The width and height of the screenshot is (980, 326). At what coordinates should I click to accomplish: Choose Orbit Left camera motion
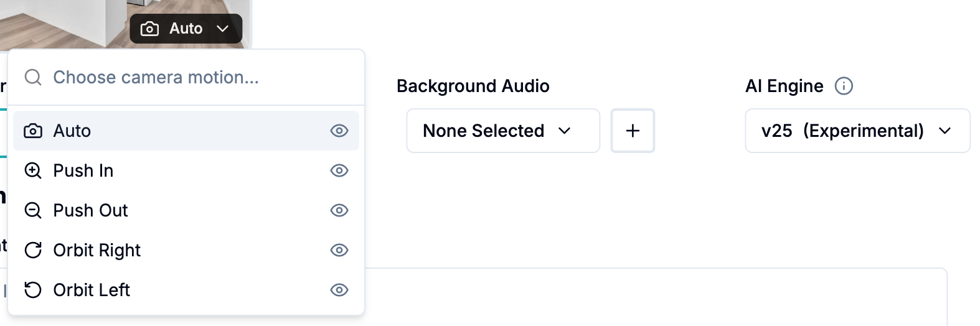(x=92, y=291)
